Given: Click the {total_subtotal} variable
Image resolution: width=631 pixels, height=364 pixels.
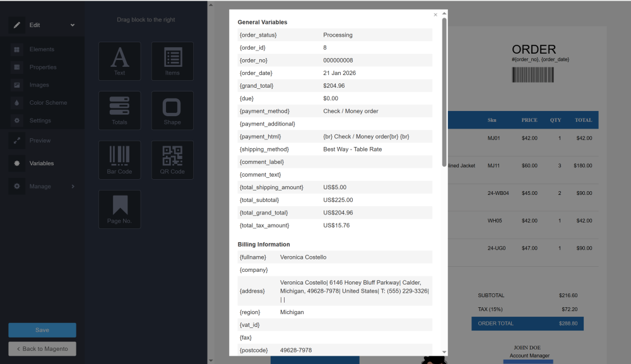Looking at the screenshot, I should click(x=259, y=200).
